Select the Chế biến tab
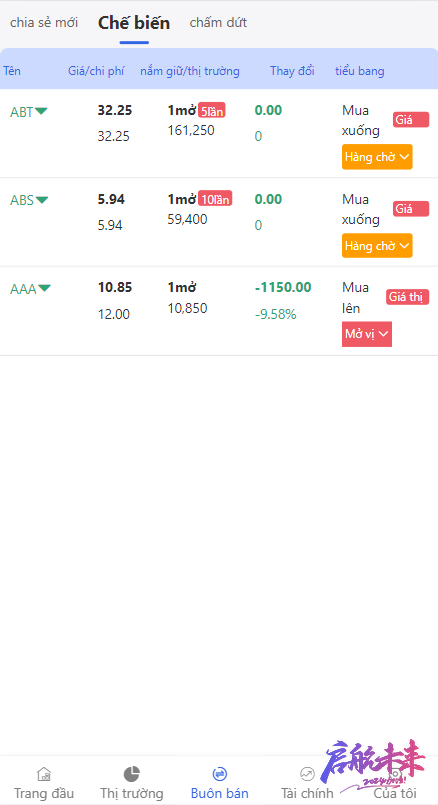Screen dimensions: 438x805 (134, 23)
